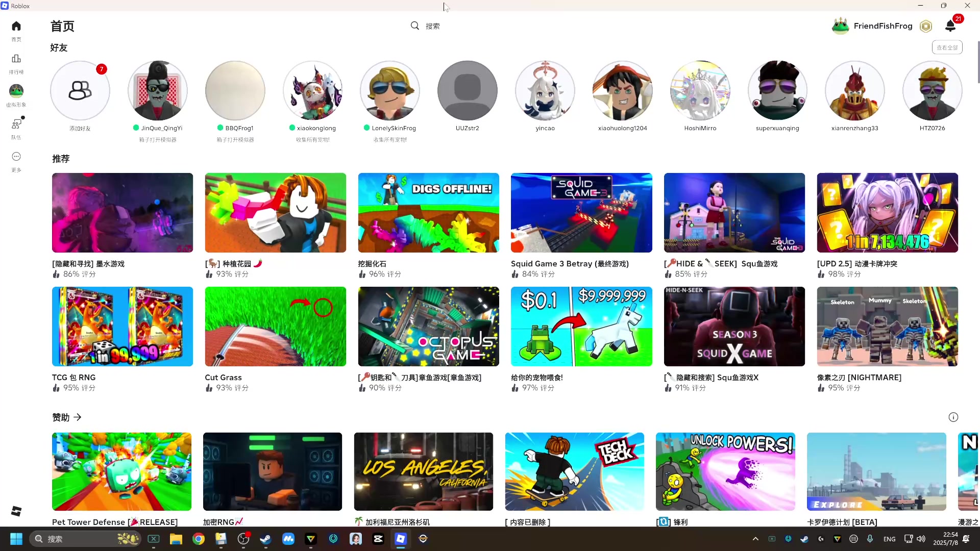This screenshot has width=980, height=551.
Task: Open friend xianrenzhang33's avatar
Action: (855, 91)
